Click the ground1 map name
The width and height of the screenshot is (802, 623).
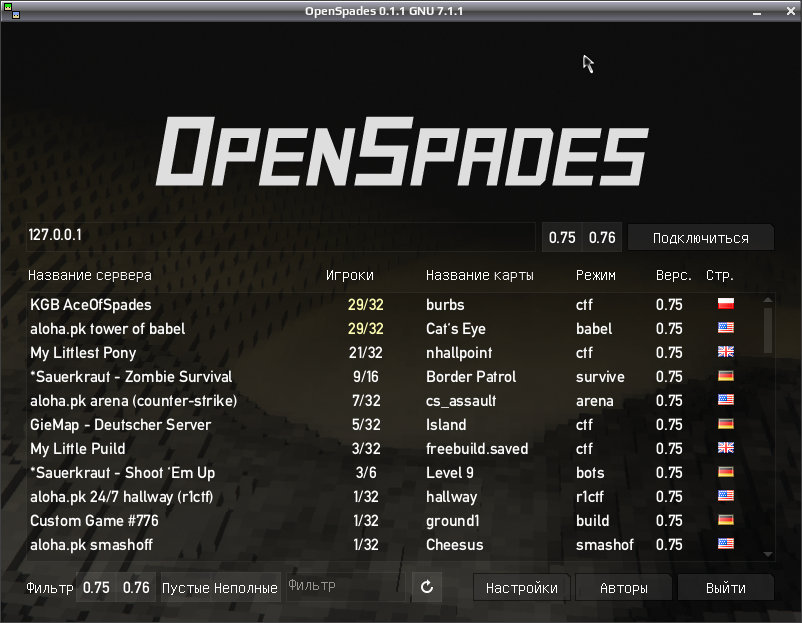coord(453,521)
